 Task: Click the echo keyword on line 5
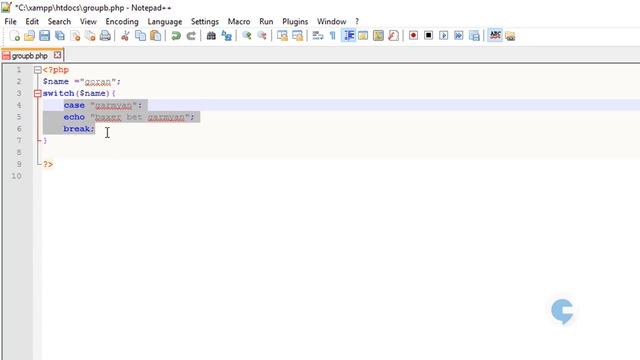[74, 117]
